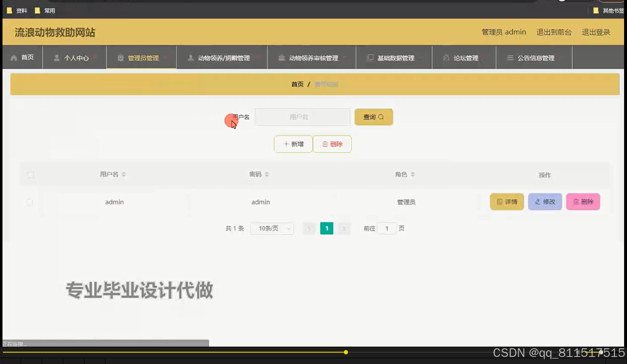Click the trash icon on 删除 button

325,144
